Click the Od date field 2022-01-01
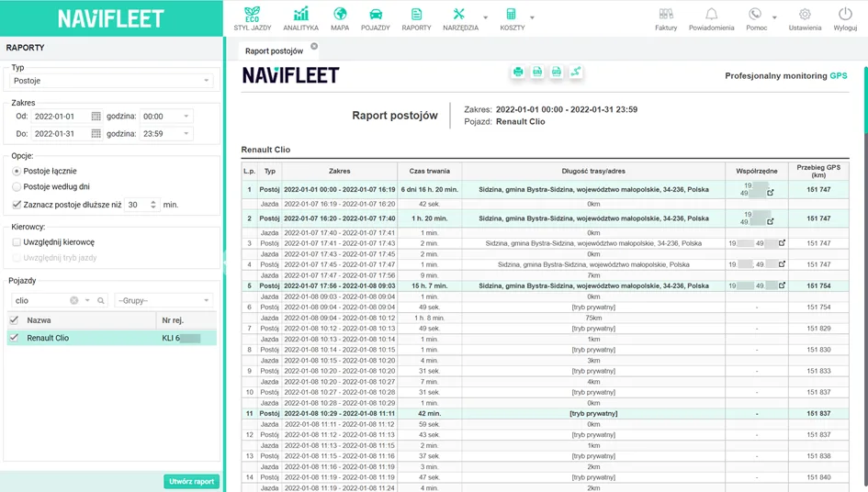 coord(60,117)
